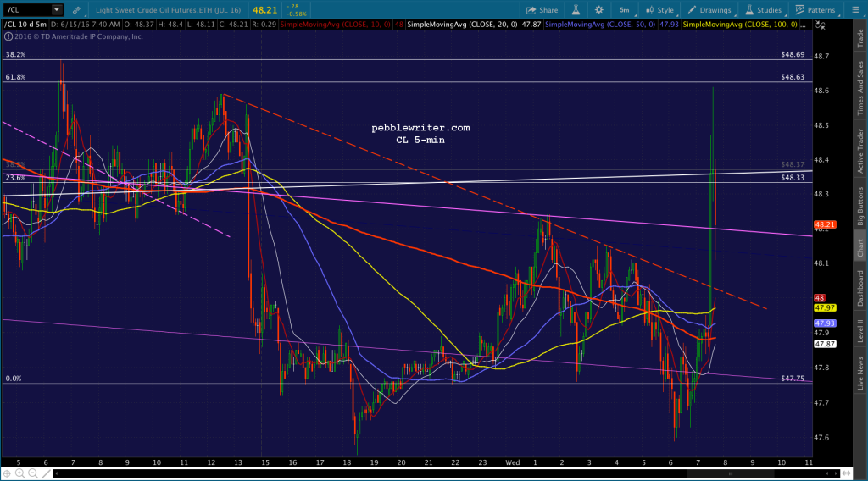This screenshot has width=868, height=481.
Task: Open the /CL symbol dropdown arrow
Action: click(x=57, y=10)
